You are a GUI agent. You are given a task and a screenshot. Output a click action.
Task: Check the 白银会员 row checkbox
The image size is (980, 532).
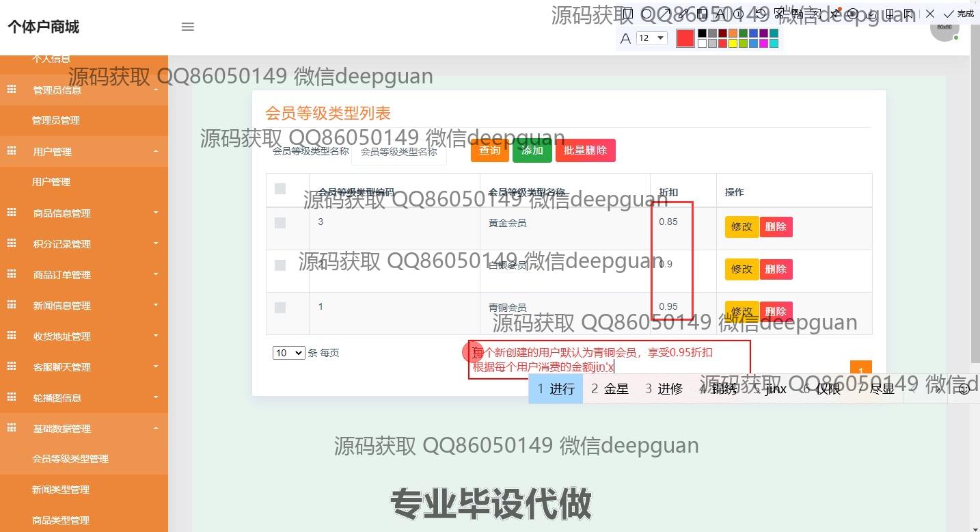click(280, 265)
